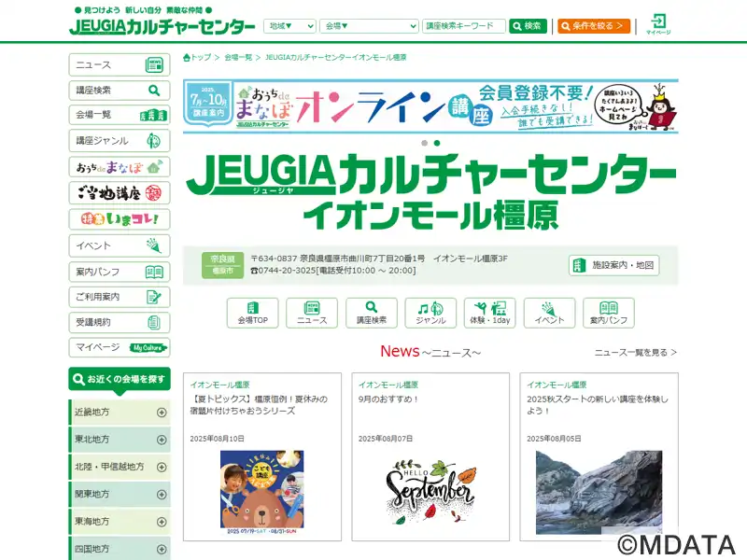Click the bear kids course thumbnail
Image resolution: width=747 pixels, height=560 pixels.
(x=262, y=493)
